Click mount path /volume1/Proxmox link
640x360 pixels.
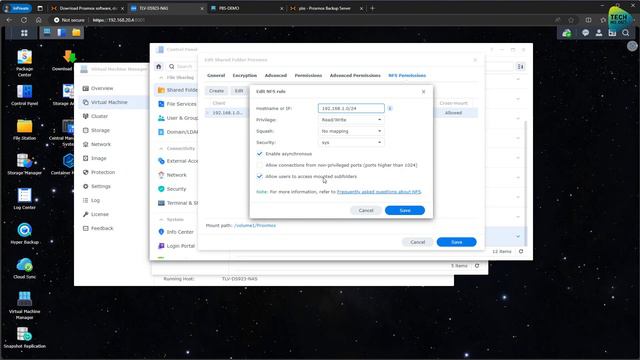[255, 225]
